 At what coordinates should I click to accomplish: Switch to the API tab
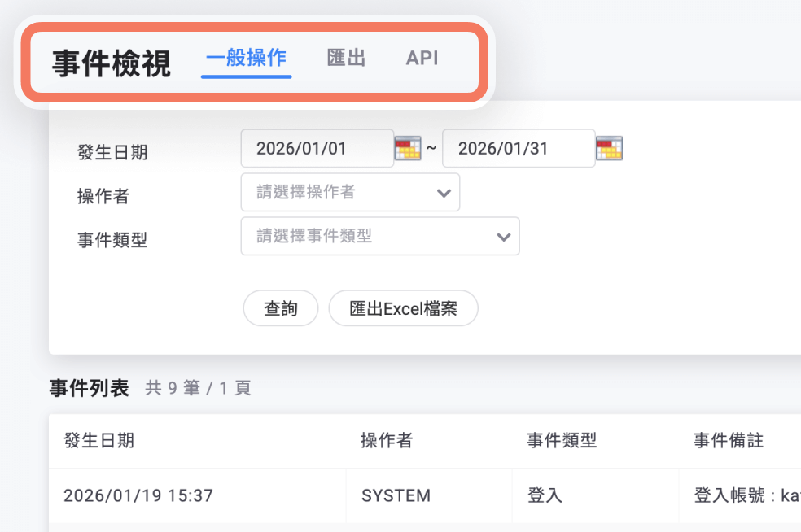tap(422, 58)
